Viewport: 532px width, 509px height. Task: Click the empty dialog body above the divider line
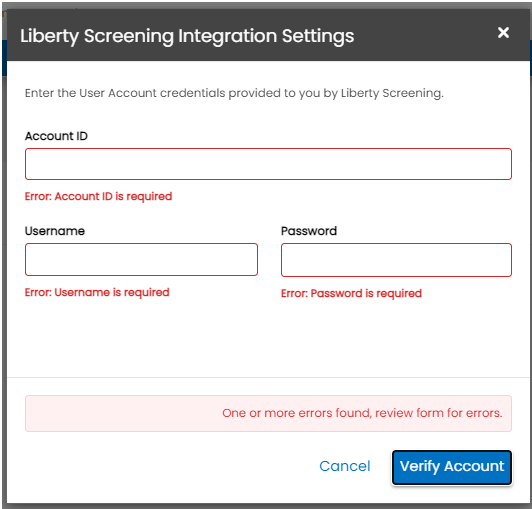pyautogui.click(x=268, y=339)
